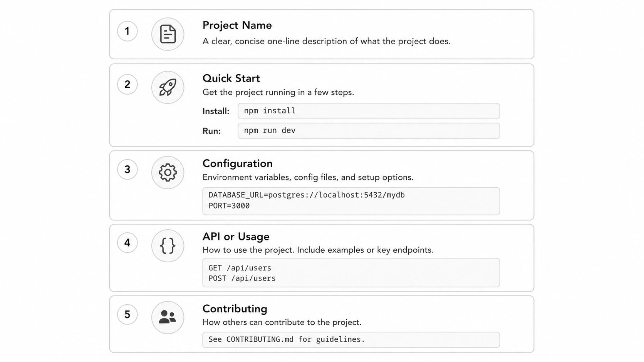Click 'How others can contribute to the project.'
The width and height of the screenshot is (644, 362).
[282, 322]
